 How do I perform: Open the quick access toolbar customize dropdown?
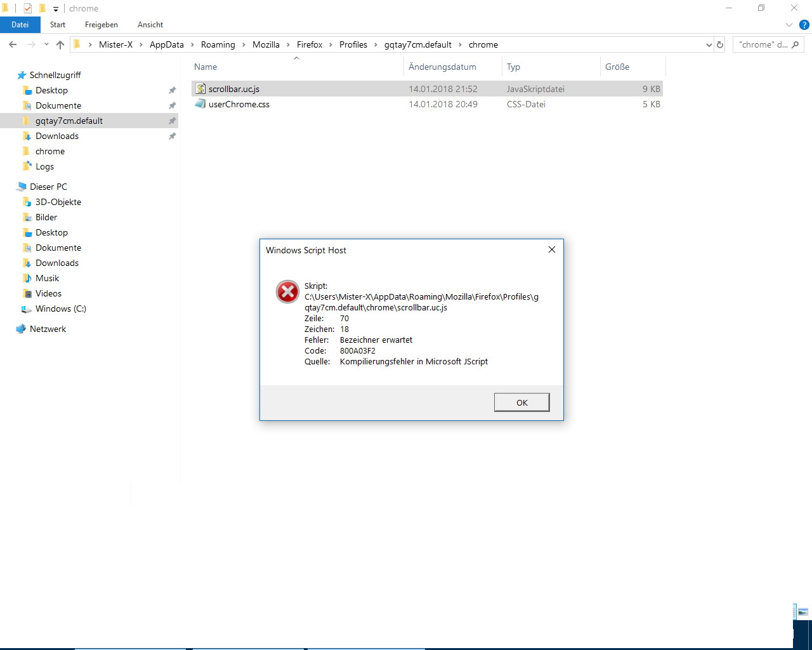pyautogui.click(x=56, y=9)
